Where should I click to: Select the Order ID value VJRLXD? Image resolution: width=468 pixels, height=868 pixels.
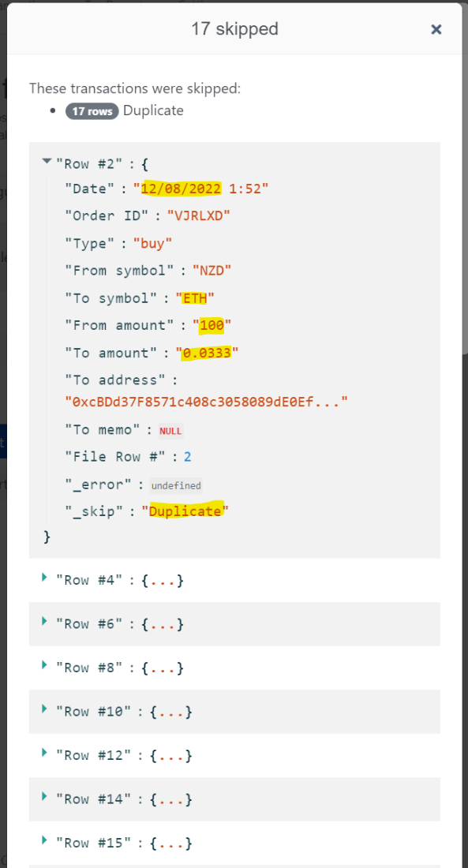[x=199, y=216]
